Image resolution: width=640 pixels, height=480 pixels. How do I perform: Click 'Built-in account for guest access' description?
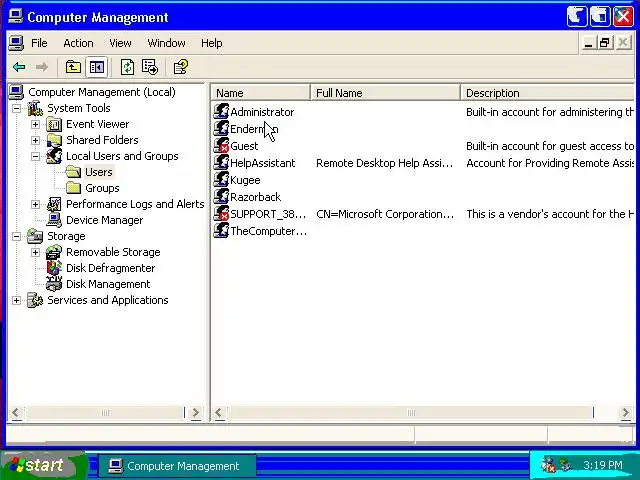[550, 146]
